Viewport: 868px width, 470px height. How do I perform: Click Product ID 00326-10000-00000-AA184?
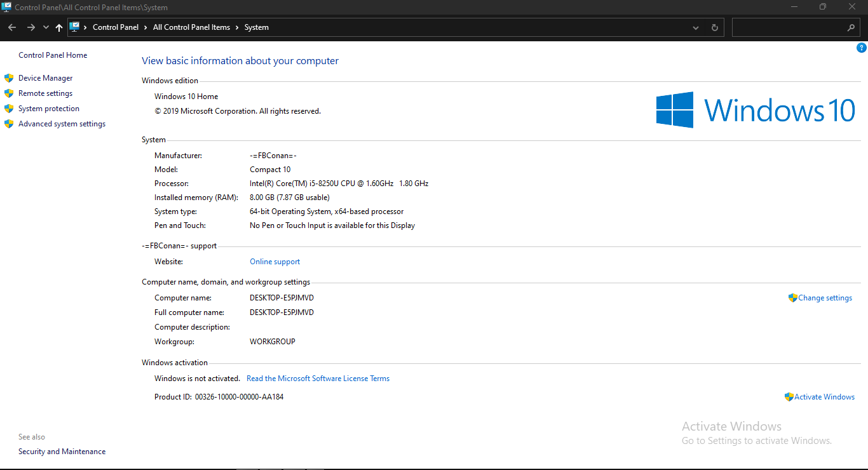click(x=219, y=397)
